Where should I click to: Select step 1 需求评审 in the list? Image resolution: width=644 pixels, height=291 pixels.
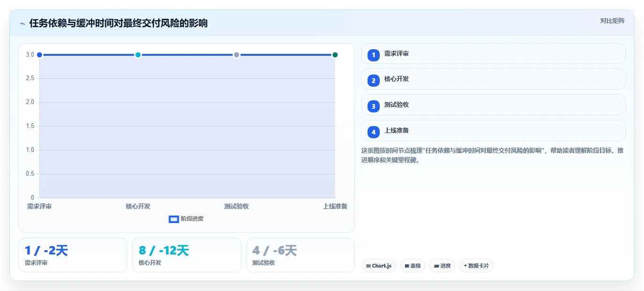click(x=493, y=53)
